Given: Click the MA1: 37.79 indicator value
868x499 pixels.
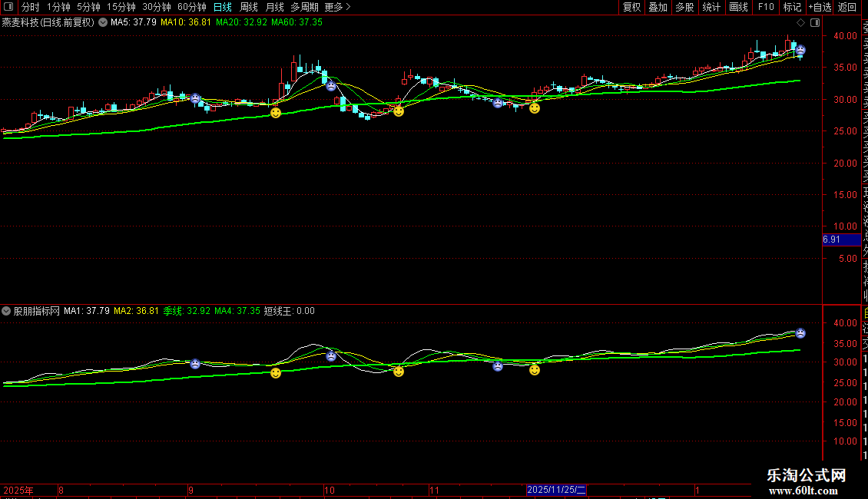Looking at the screenshot, I should (86, 311).
